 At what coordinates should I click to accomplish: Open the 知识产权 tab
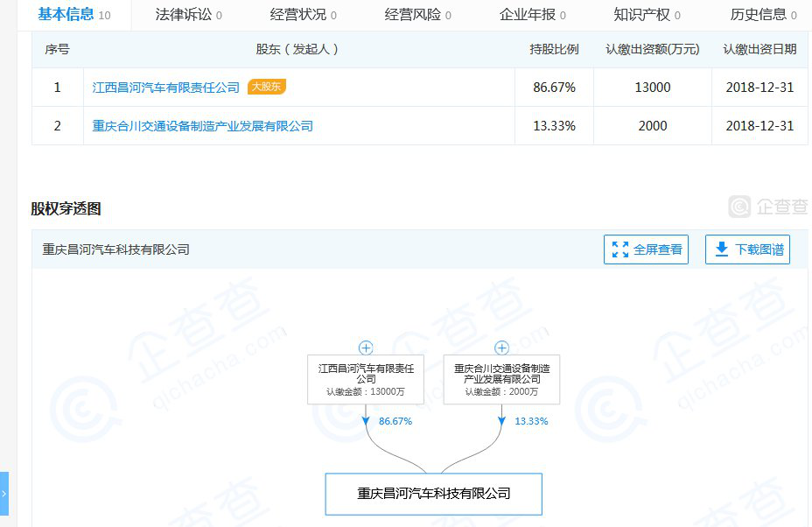point(647,15)
